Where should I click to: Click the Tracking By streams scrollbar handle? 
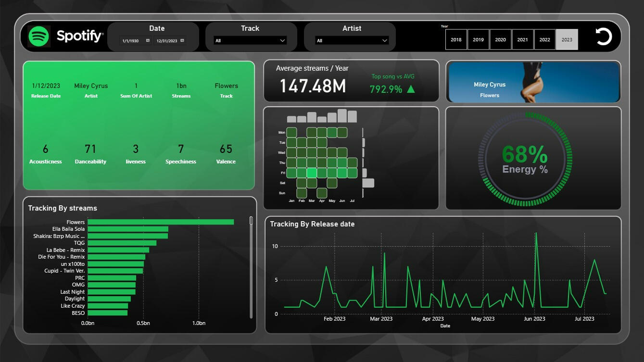[251, 221]
